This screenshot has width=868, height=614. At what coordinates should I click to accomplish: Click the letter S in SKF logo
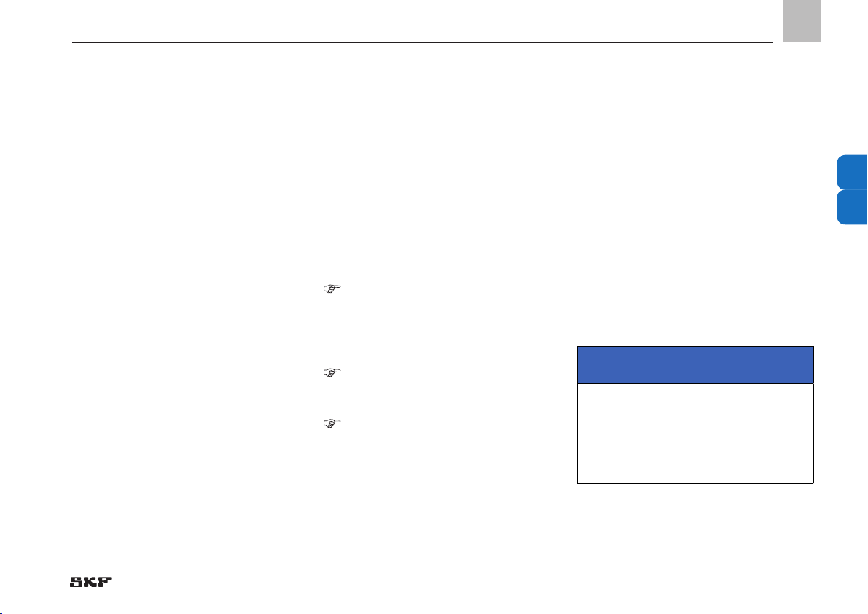(77, 582)
